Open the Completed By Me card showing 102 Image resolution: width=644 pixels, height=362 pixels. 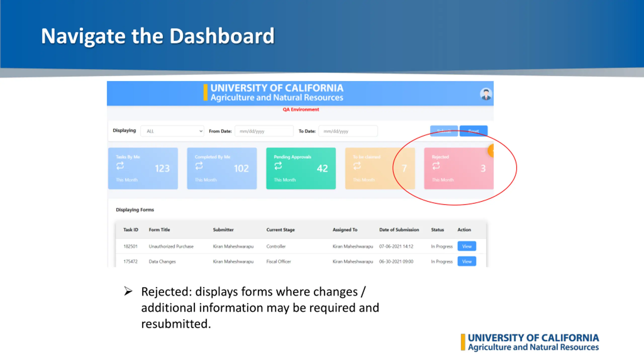[x=222, y=168]
